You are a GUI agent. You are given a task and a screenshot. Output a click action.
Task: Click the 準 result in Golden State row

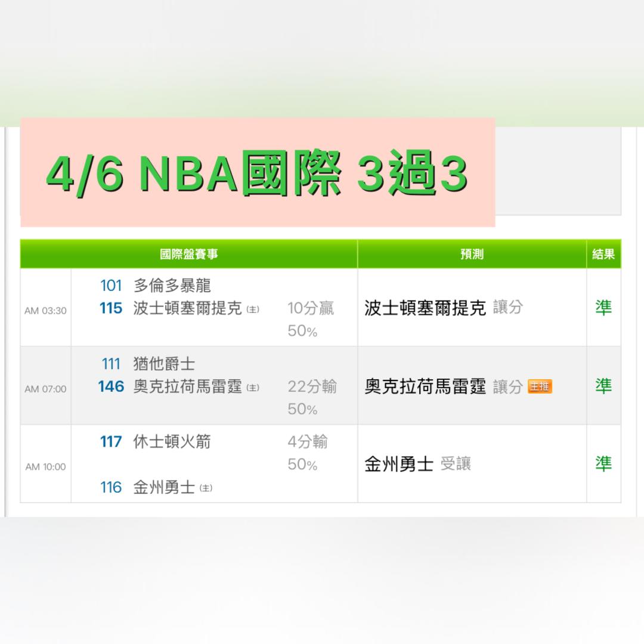click(x=603, y=464)
